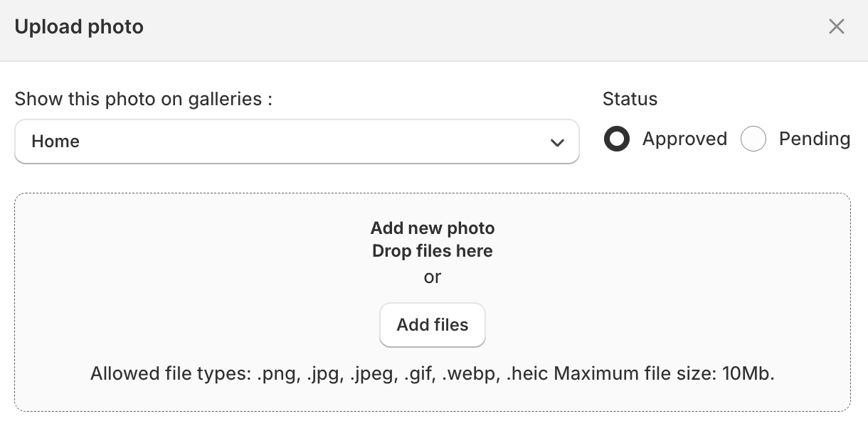Click the 'or' text above Add files
This screenshot has width=868, height=421.
433,277
